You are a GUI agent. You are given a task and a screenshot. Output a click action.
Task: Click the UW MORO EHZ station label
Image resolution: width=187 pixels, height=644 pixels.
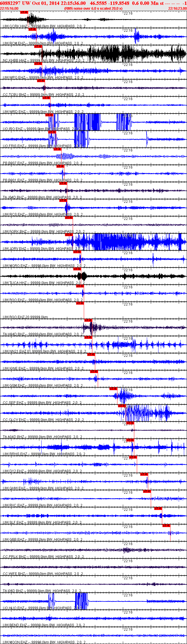[44, 266]
